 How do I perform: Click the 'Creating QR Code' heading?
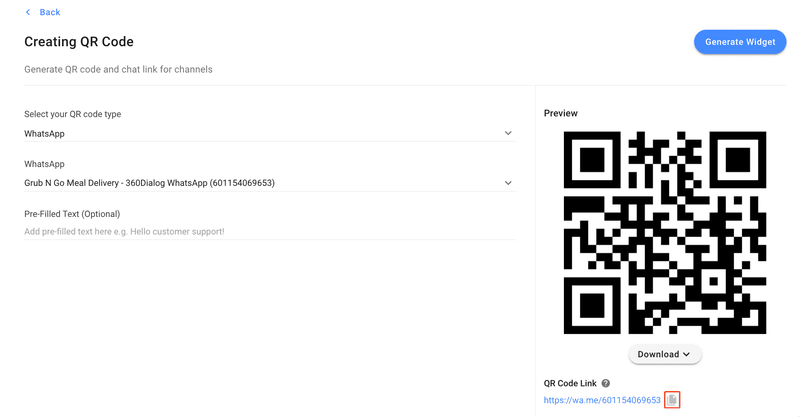(79, 42)
